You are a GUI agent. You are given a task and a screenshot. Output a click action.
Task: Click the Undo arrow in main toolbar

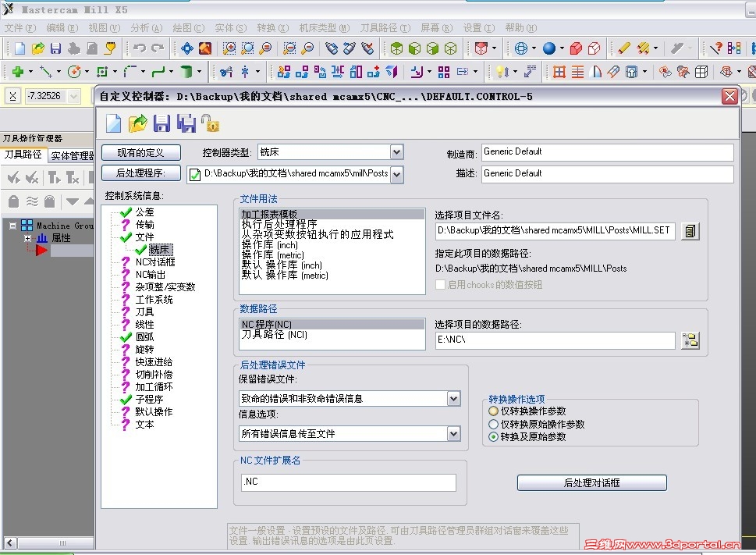pyautogui.click(x=140, y=48)
